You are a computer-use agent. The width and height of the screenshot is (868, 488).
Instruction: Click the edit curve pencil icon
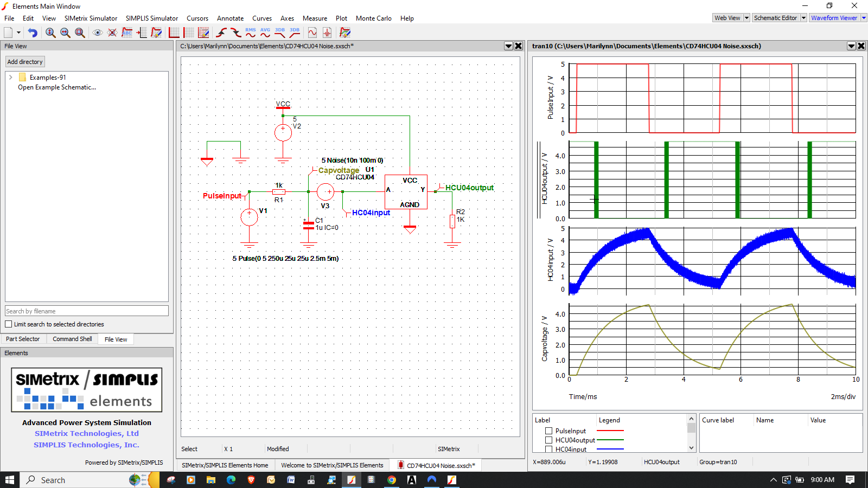[x=156, y=33]
